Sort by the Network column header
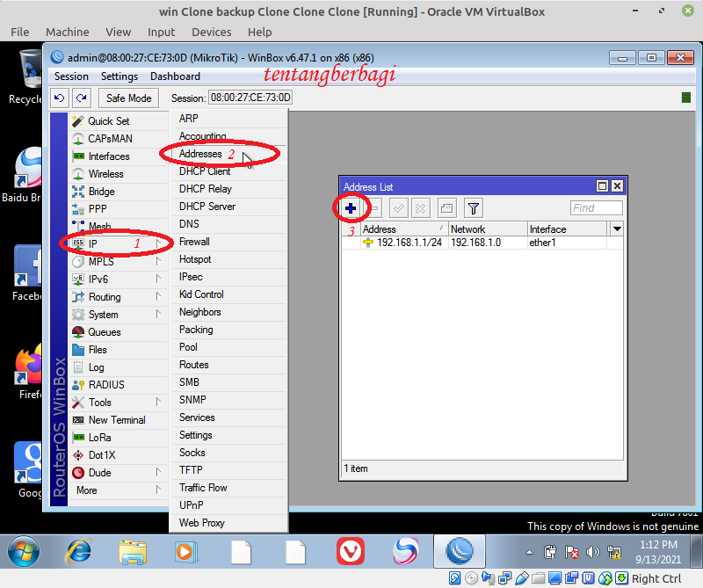Image resolution: width=703 pixels, height=588 pixels. click(x=488, y=229)
